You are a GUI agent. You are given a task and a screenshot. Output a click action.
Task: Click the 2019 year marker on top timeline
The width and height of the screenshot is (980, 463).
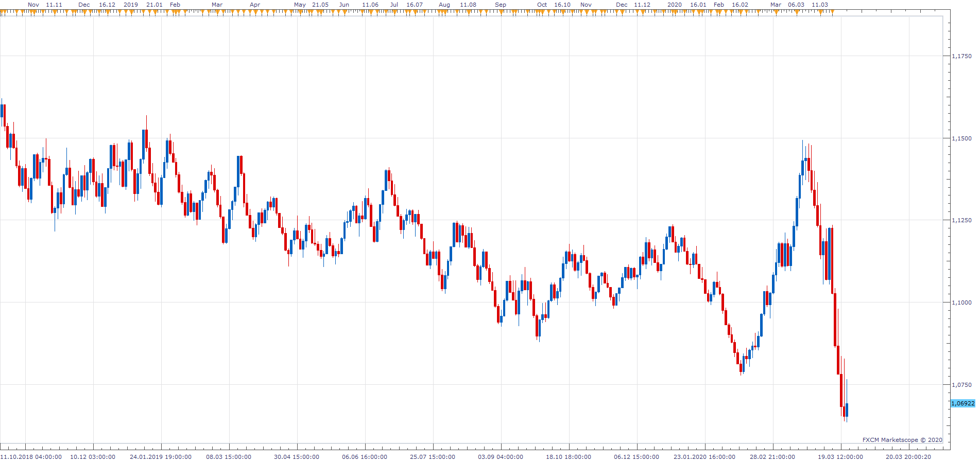(x=131, y=5)
